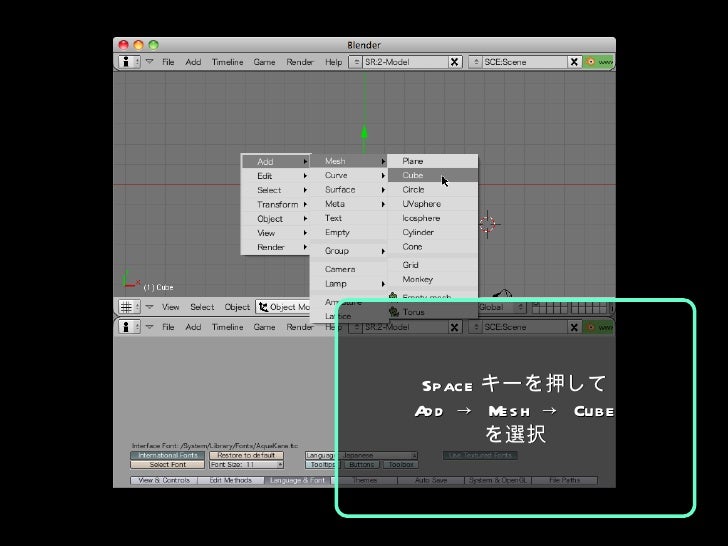
Task: Add a Torus mesh
Action: point(432,312)
